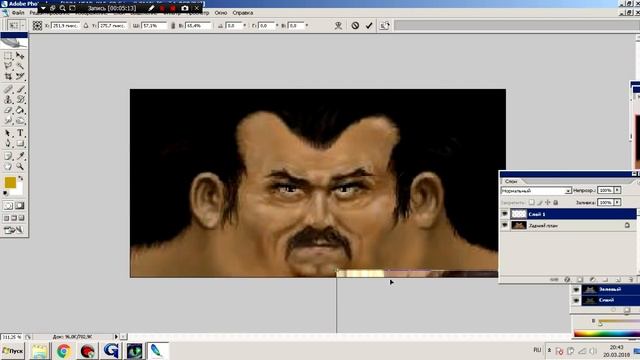Open the status bar document info arrow

click(116, 337)
